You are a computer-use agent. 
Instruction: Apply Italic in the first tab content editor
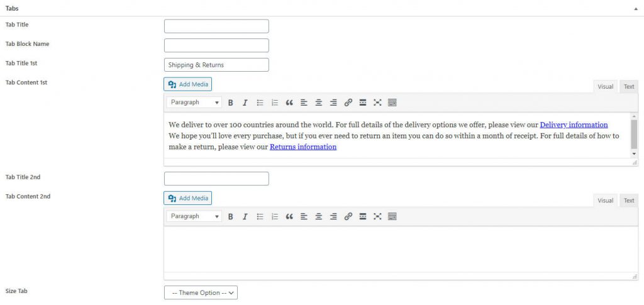245,103
